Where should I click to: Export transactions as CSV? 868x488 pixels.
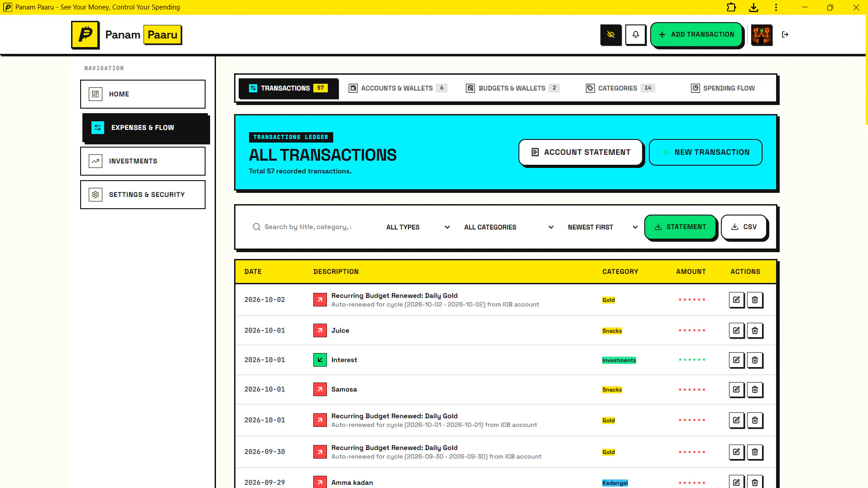(743, 227)
